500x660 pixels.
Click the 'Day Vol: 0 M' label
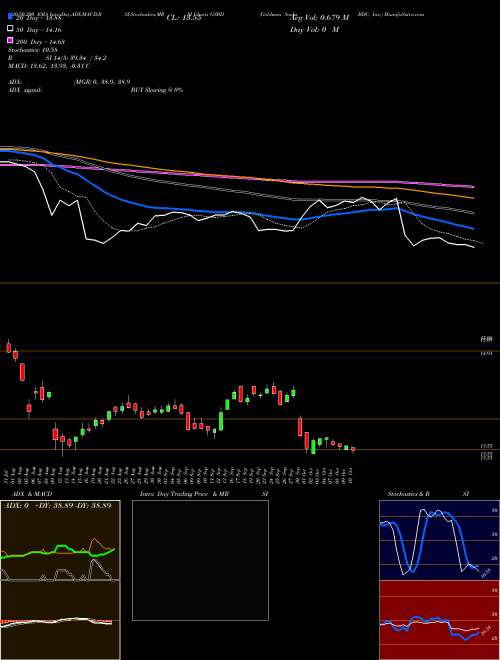click(314, 30)
